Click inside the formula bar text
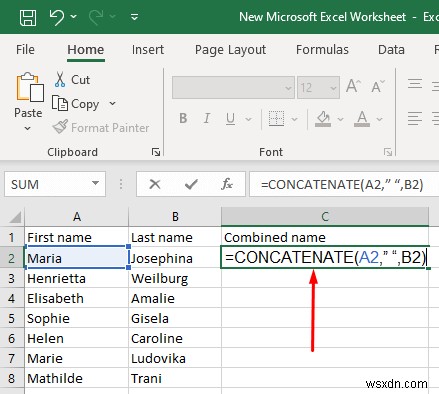Screen dimensions: 439x394 click(342, 184)
